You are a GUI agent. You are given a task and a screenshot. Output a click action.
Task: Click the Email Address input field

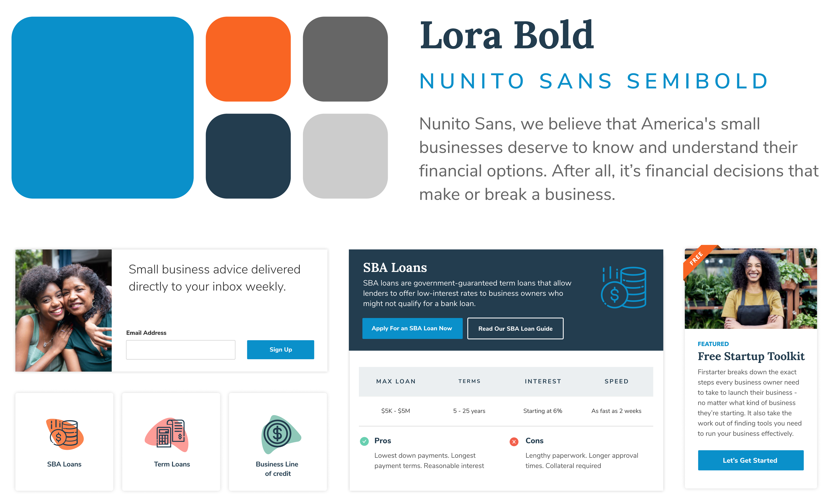(x=180, y=349)
